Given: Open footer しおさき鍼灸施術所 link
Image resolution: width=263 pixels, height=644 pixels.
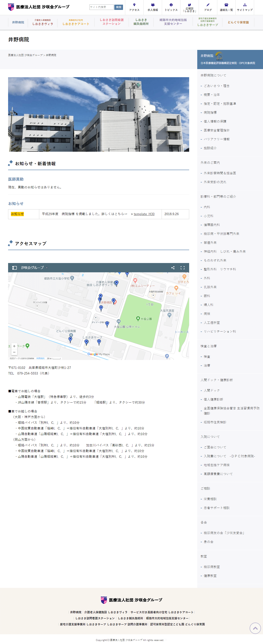Looking at the screenshot, I should click(130, 618).
